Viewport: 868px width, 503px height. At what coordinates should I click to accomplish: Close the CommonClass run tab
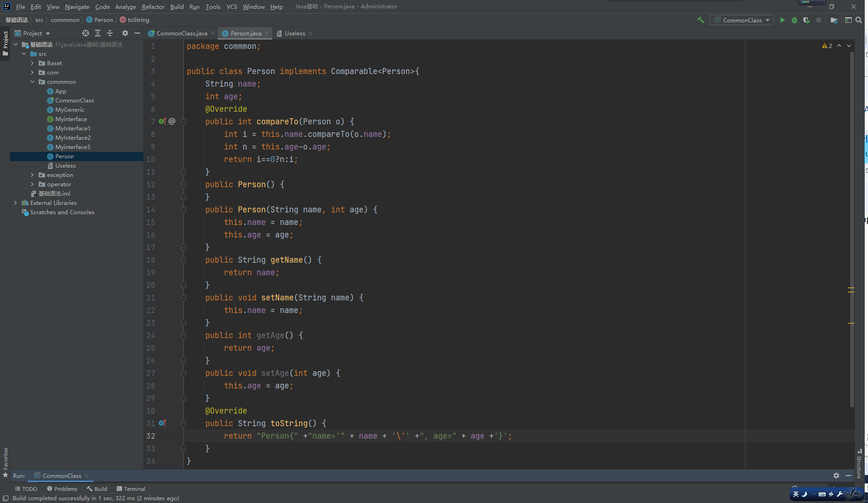coord(87,476)
